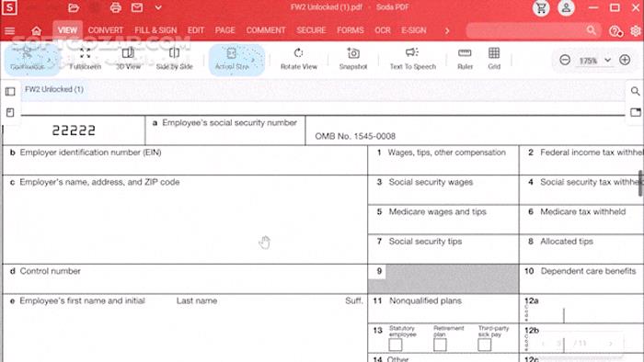Expand the quick access toolbar dropdown arrow
The height and width of the screenshot is (362, 644).
point(158,7)
